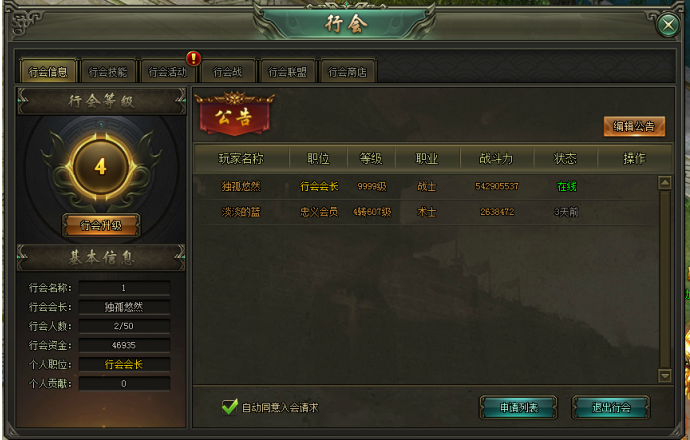Open the 行会活动 tab
This screenshot has width=690, height=440.
(x=168, y=71)
